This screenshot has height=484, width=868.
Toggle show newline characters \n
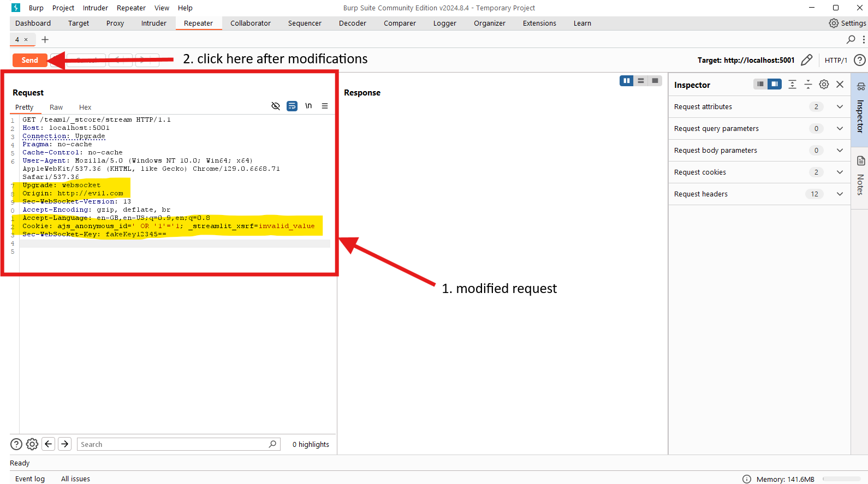click(x=308, y=106)
